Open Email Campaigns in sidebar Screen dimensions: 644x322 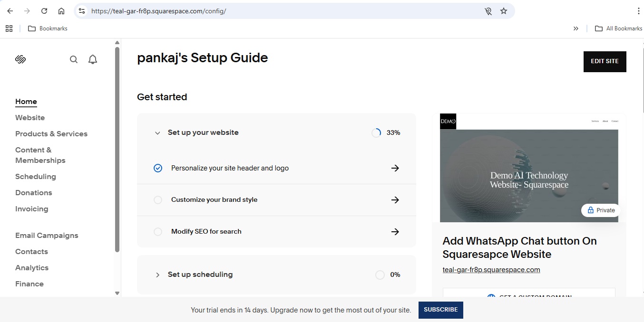pos(47,236)
